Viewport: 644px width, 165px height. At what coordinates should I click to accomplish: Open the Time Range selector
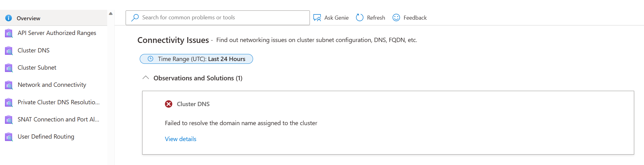coord(196,59)
